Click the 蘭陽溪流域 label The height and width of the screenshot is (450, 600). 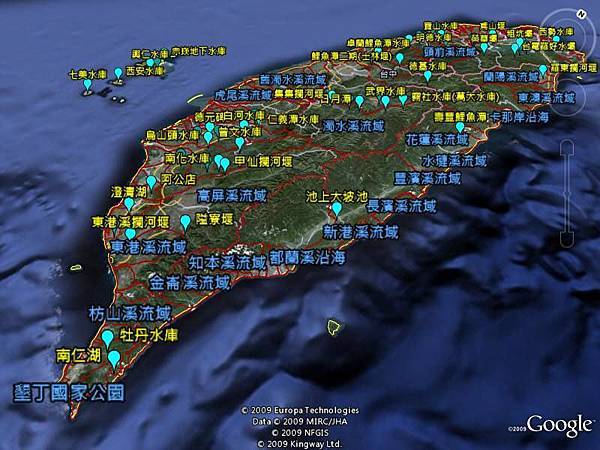click(511, 77)
